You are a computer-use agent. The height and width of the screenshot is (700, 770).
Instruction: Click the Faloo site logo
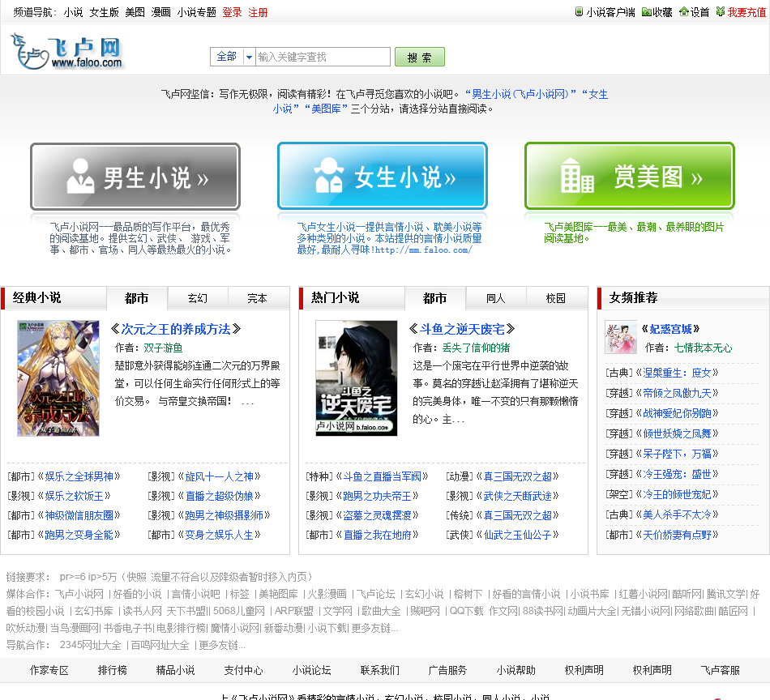coord(66,50)
